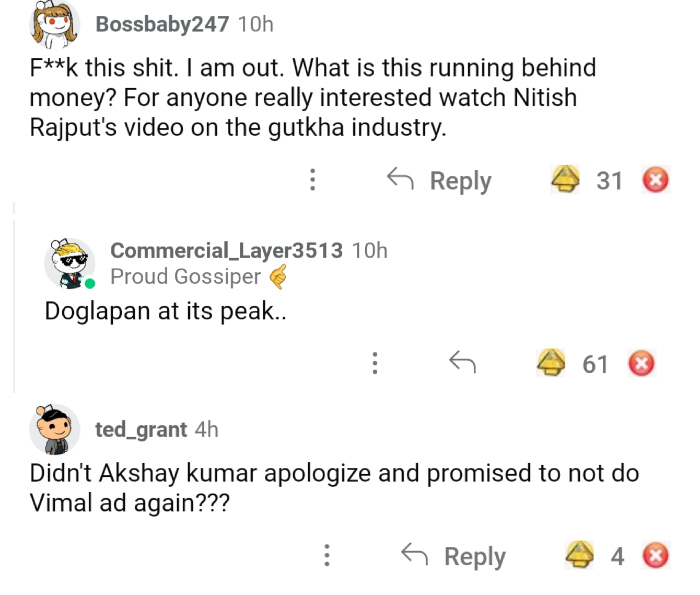Downvote Commercial_Layer3513's comment
Viewport: 700px width, 595px height.
coord(641,364)
